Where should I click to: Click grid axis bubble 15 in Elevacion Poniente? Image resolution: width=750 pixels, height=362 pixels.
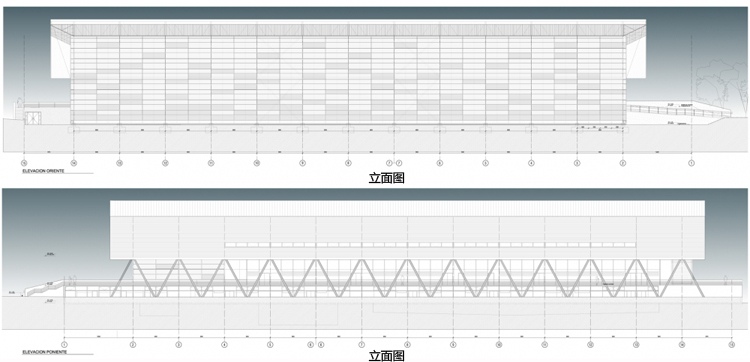click(731, 344)
